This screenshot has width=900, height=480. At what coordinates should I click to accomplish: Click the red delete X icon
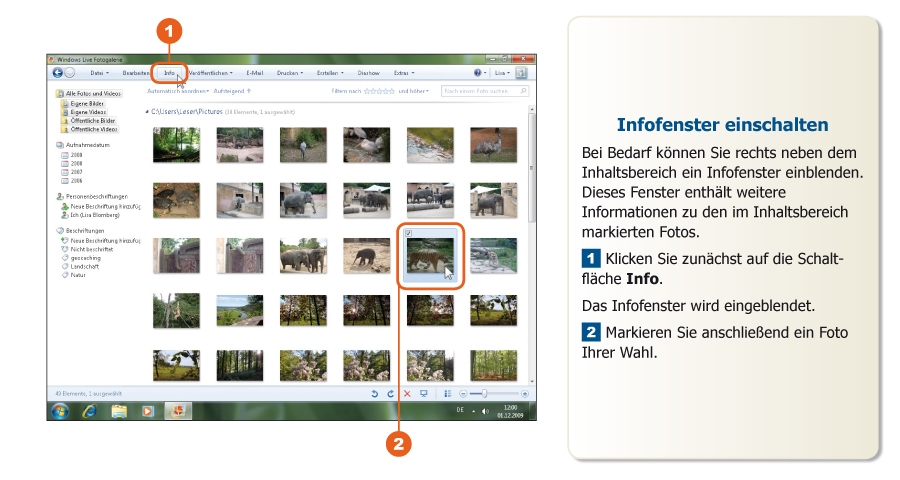click(x=407, y=394)
